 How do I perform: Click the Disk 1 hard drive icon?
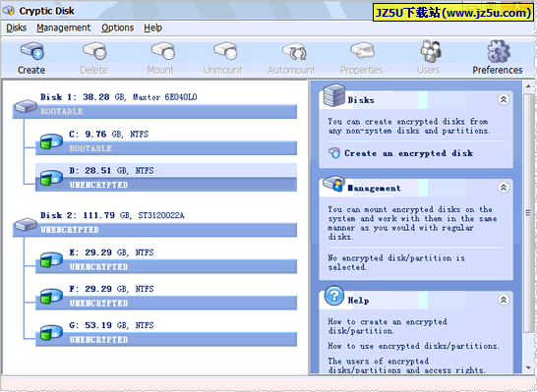point(25,106)
